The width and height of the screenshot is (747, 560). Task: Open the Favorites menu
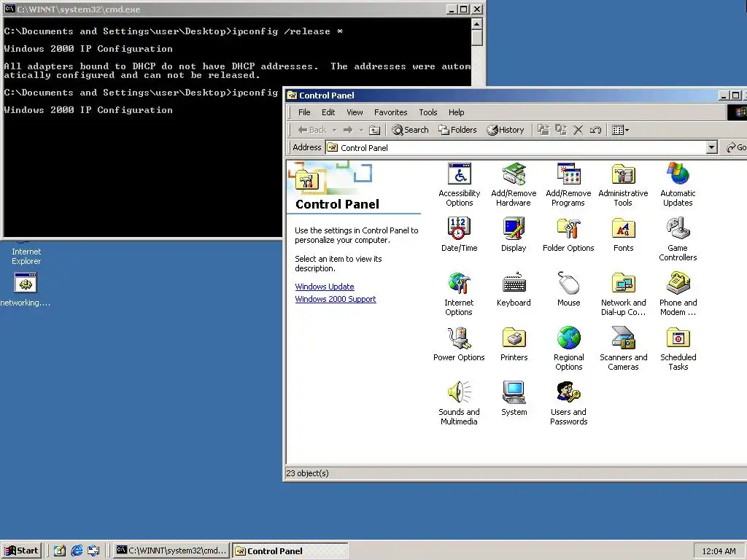pyautogui.click(x=391, y=112)
